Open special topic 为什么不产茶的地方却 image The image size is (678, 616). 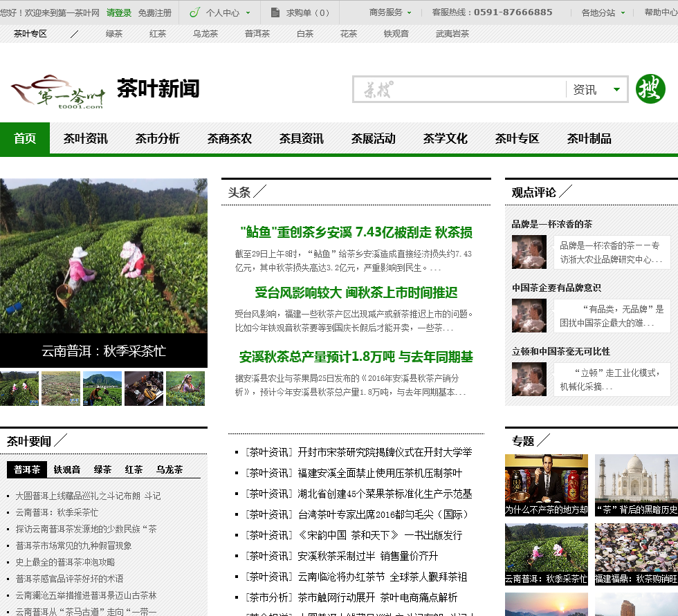tap(547, 485)
